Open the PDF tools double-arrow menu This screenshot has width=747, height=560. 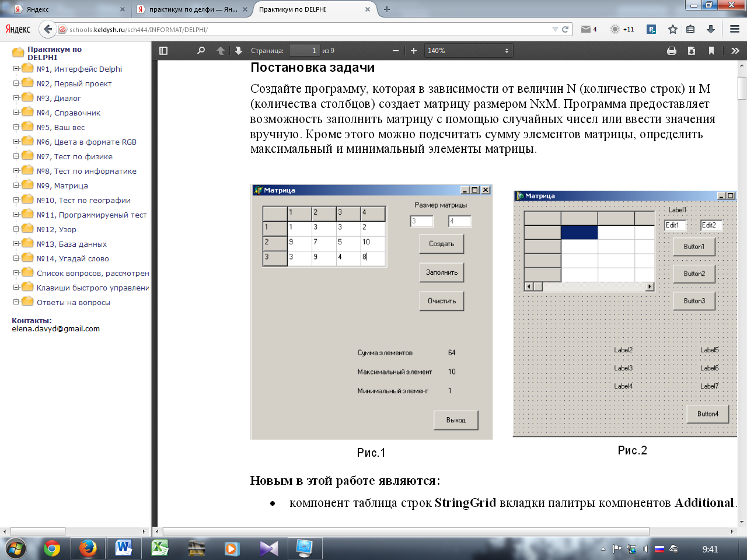tap(735, 51)
